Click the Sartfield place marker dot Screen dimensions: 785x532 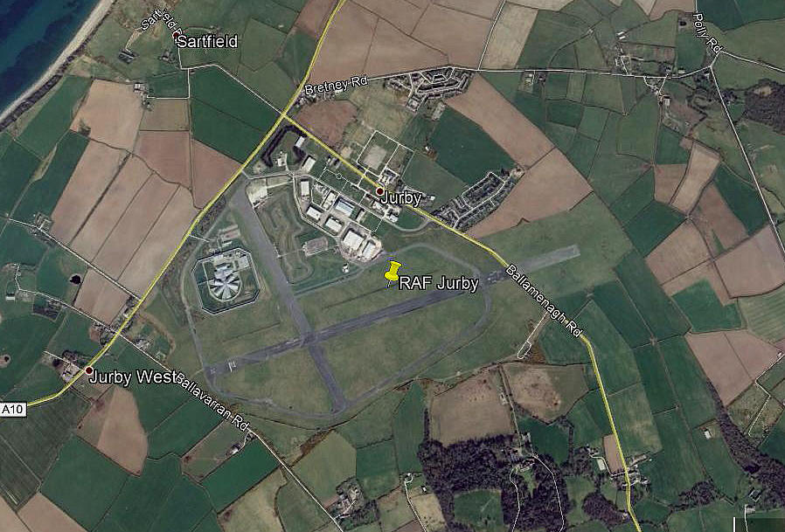coord(177,37)
